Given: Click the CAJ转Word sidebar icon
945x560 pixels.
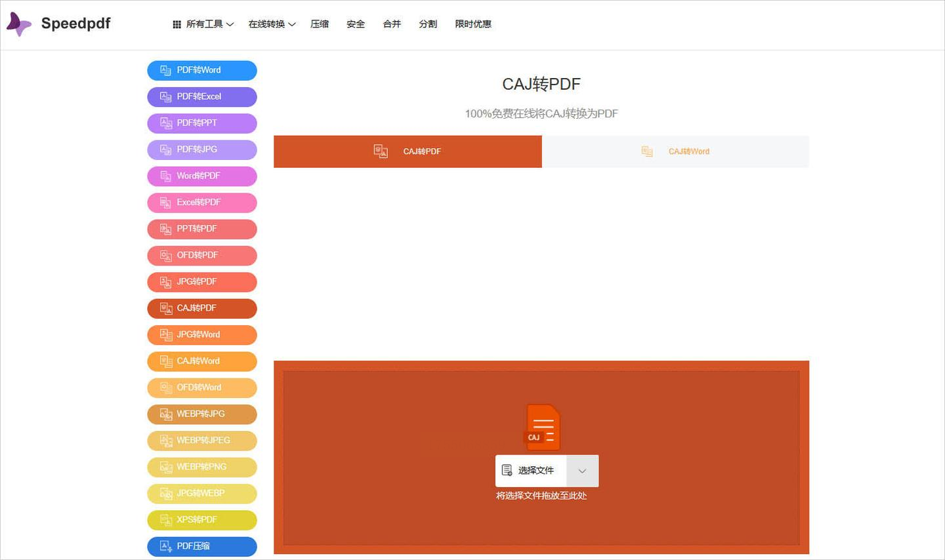Looking at the screenshot, I should coord(166,361).
